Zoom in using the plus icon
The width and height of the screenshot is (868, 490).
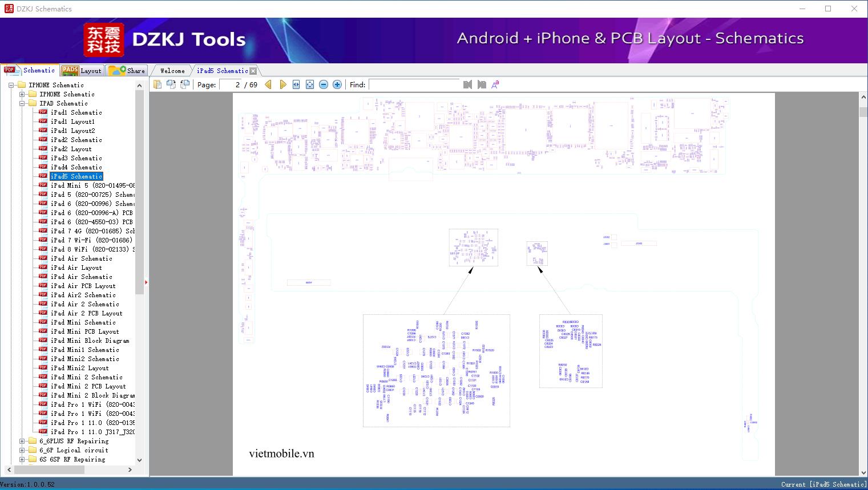tap(337, 84)
